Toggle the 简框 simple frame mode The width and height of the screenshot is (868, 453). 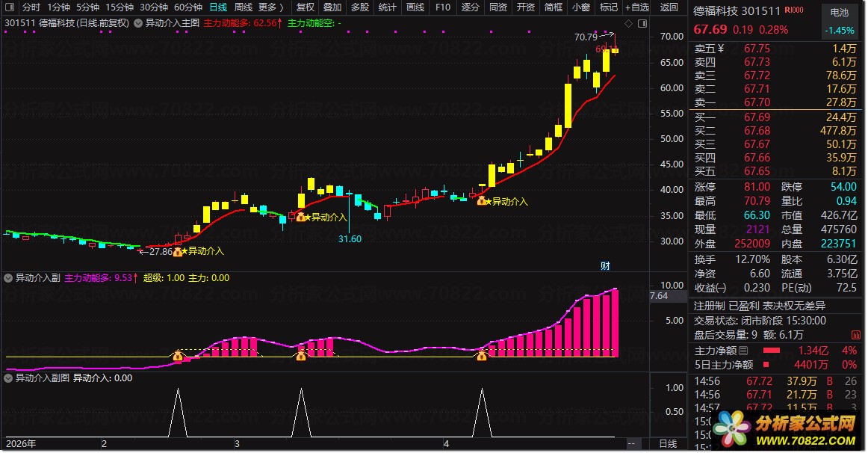coord(554,7)
